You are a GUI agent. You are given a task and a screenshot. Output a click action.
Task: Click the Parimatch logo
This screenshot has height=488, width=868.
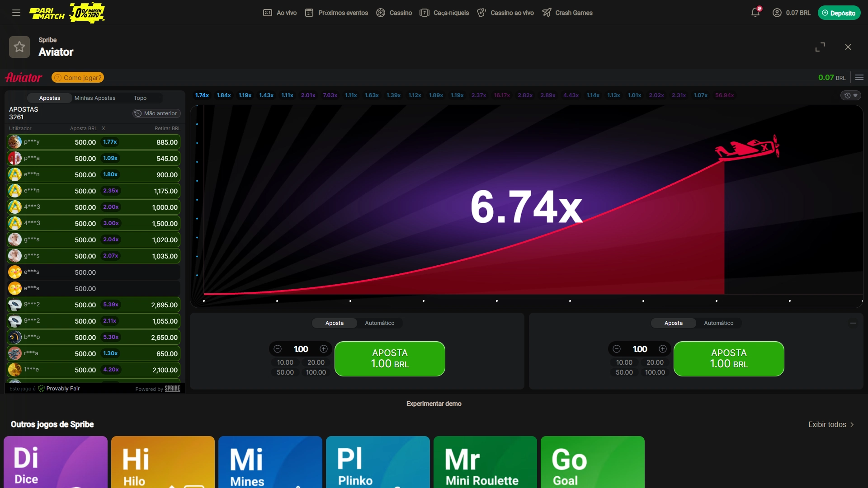click(47, 13)
